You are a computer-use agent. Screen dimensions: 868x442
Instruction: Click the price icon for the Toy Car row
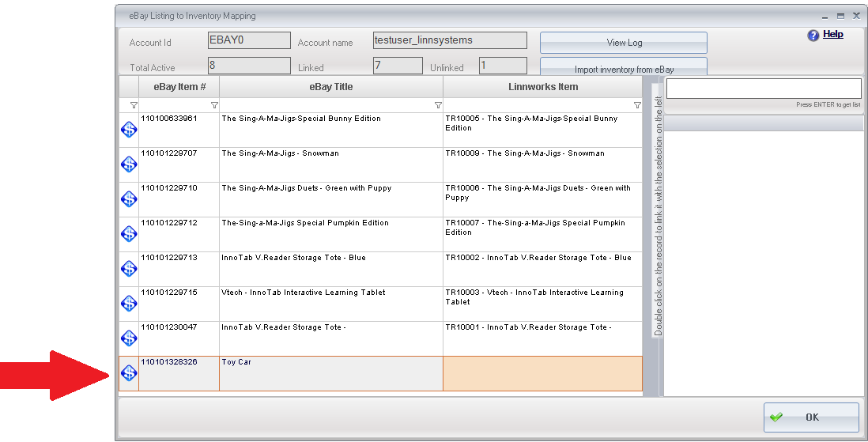click(129, 372)
